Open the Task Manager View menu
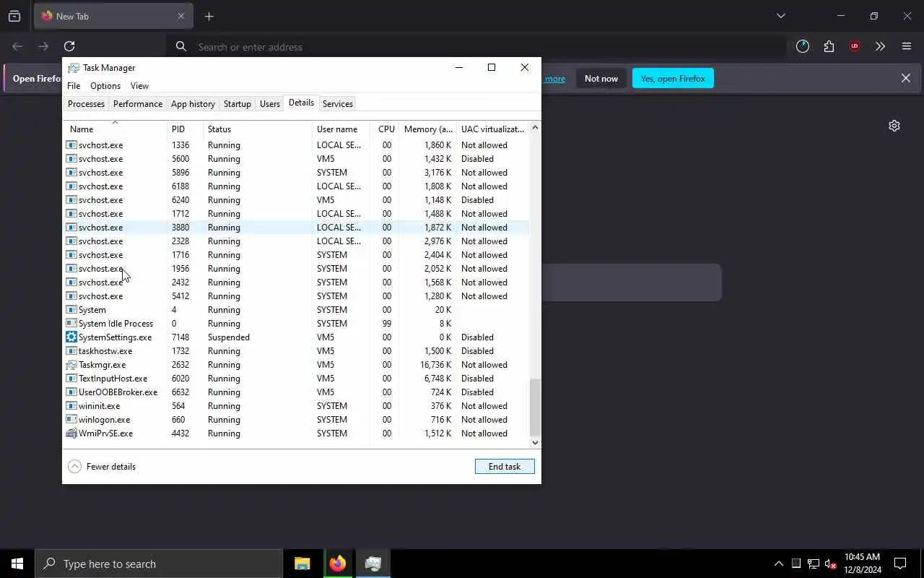 point(139,85)
